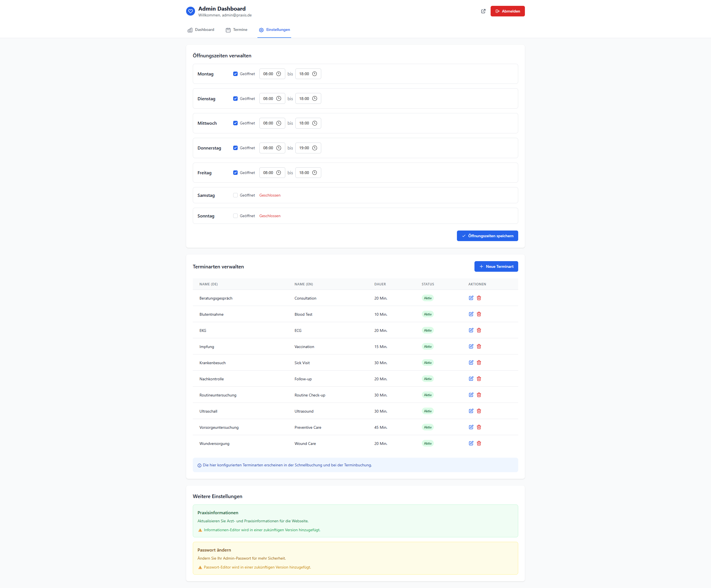This screenshot has width=711, height=588.
Task: Delete the Ultraschall appointment type
Action: pos(479,411)
